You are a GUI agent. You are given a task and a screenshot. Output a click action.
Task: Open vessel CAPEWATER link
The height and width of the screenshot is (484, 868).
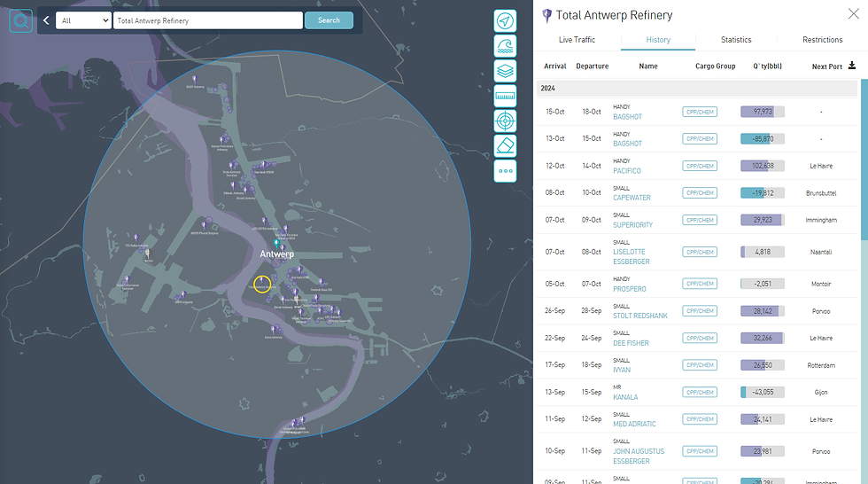pos(632,198)
